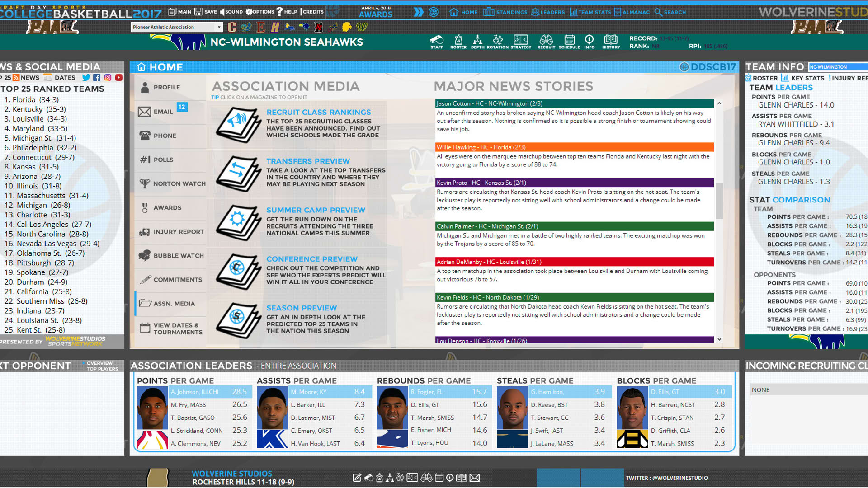Open the Injury Report sidebar item

pos(172,231)
